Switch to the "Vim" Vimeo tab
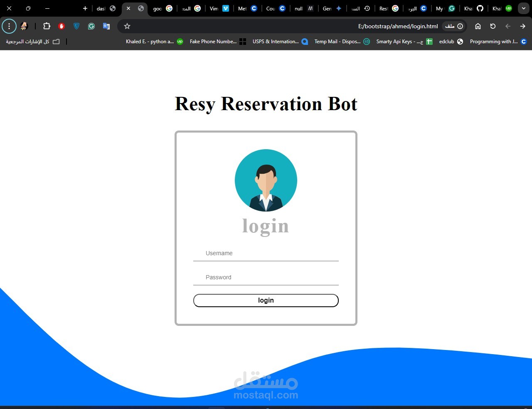The height and width of the screenshot is (409, 532). click(219, 8)
